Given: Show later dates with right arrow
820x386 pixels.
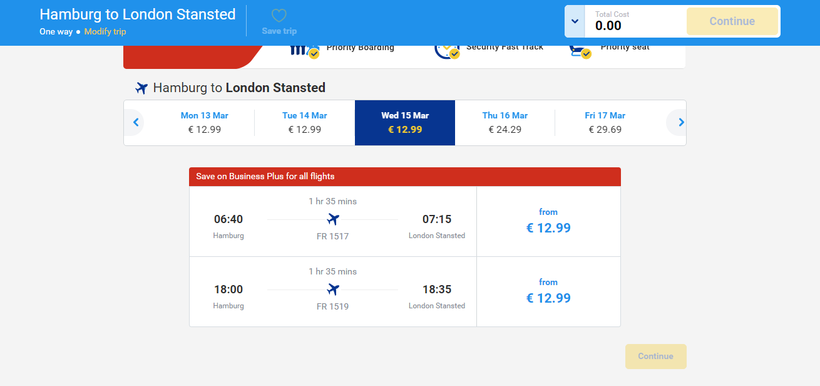Looking at the screenshot, I should [681, 122].
